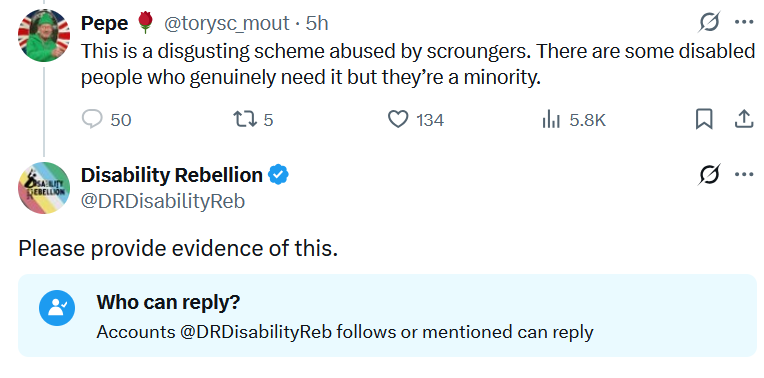Click the Grok icon on Pepe's tweet

[709, 22]
